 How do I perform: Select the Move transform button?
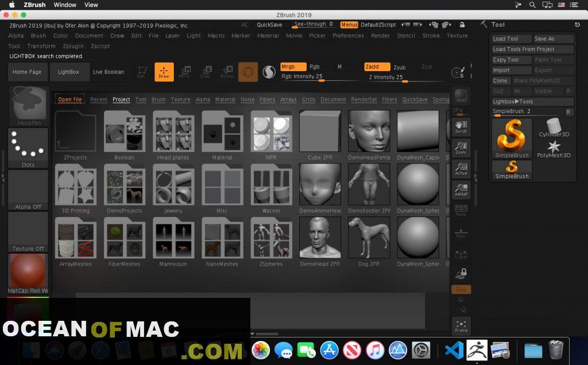pyautogui.click(x=185, y=72)
